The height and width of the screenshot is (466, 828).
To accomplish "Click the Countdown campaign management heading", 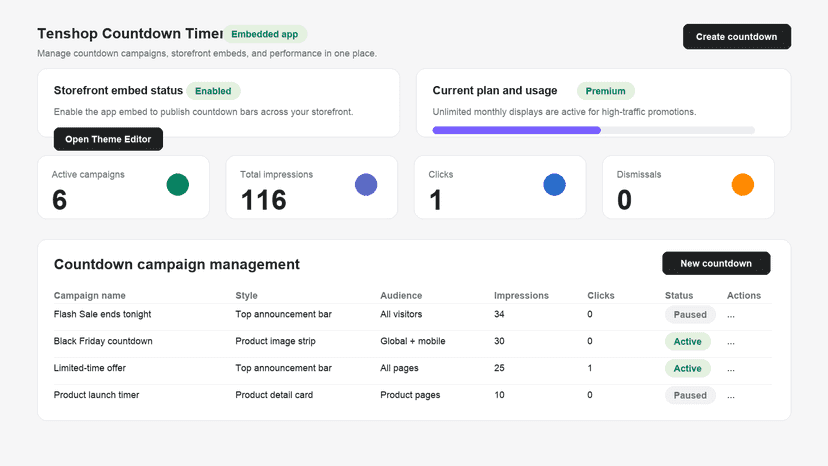I will [177, 264].
